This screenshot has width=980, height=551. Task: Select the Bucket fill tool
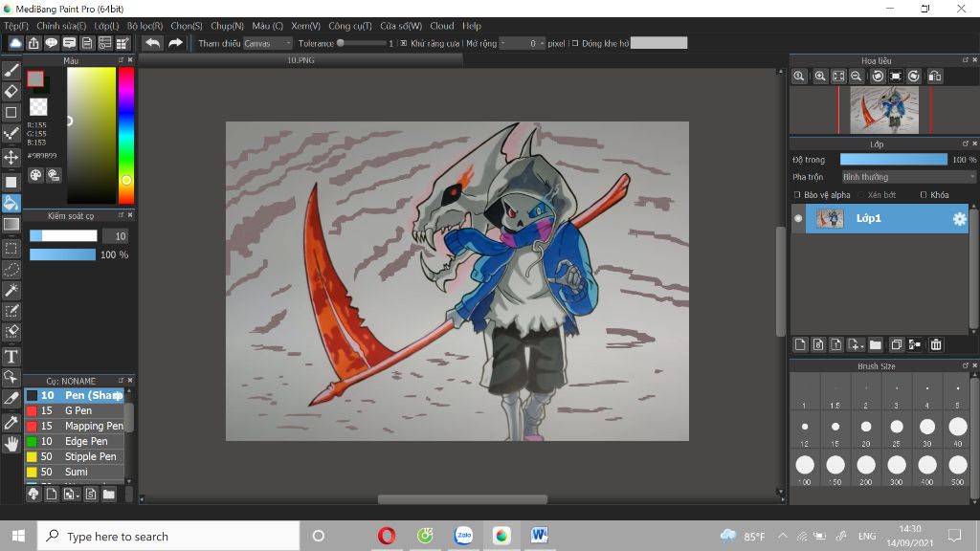click(x=11, y=203)
